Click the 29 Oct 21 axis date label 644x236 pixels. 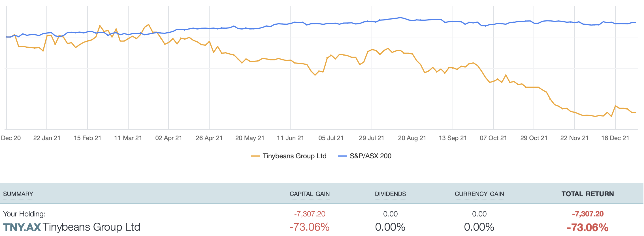point(534,138)
